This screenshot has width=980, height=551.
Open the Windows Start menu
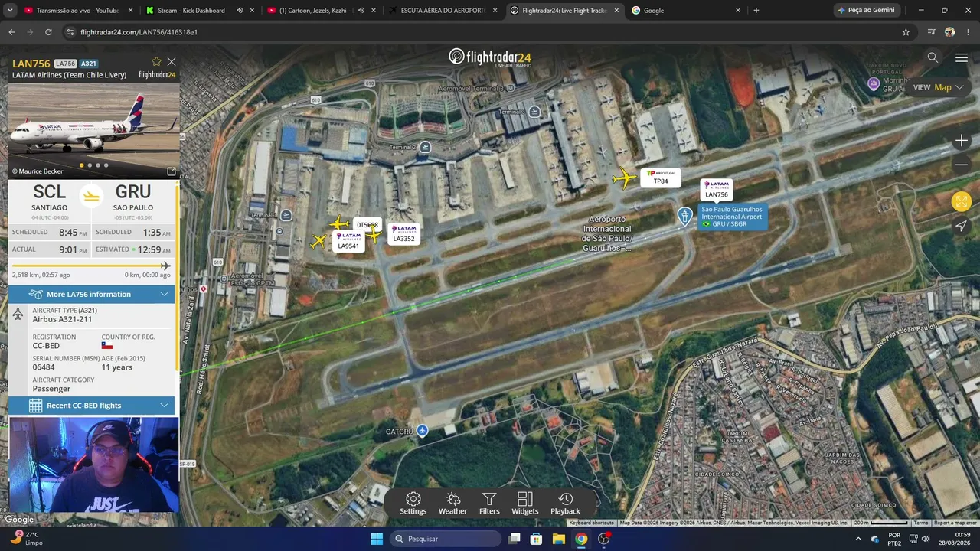click(x=377, y=539)
